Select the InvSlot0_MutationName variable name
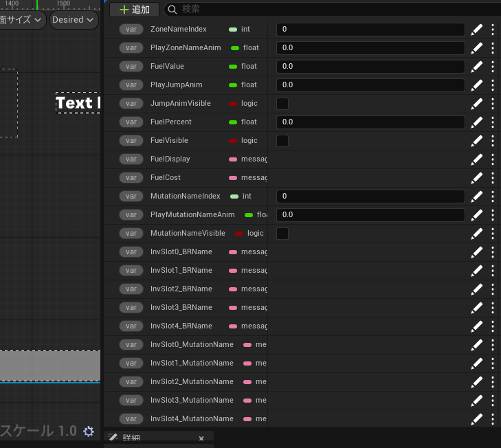Image resolution: width=501 pixels, height=448 pixels. tap(192, 344)
